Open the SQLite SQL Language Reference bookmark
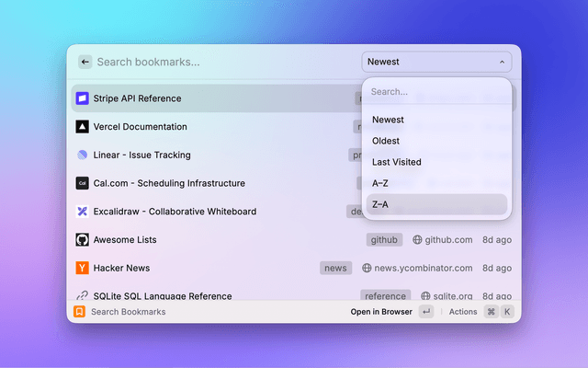Image resolution: width=588 pixels, height=368 pixels. click(163, 295)
